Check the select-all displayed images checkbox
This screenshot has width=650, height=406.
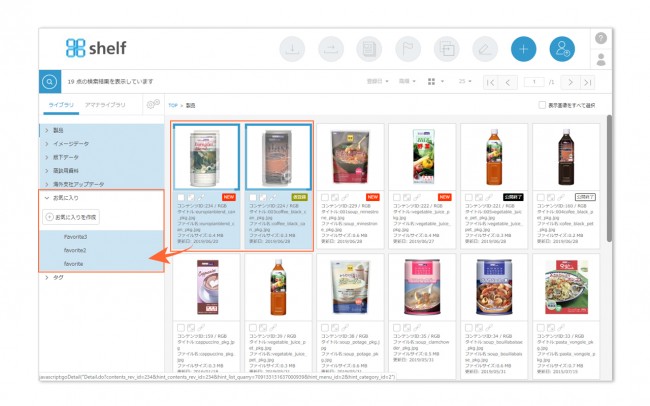point(542,105)
